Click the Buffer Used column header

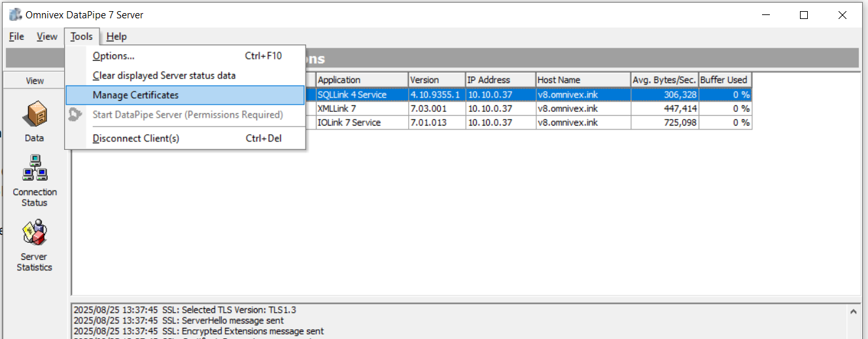pyautogui.click(x=724, y=80)
